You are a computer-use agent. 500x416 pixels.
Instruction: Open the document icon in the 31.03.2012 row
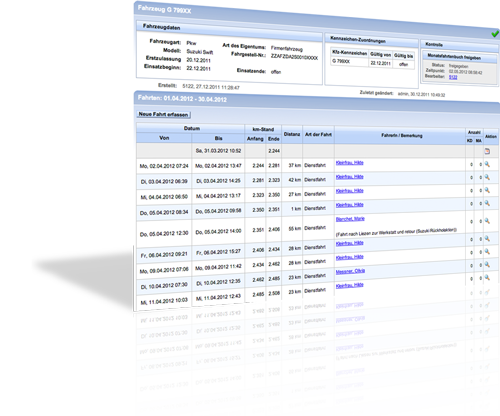pyautogui.click(x=487, y=151)
